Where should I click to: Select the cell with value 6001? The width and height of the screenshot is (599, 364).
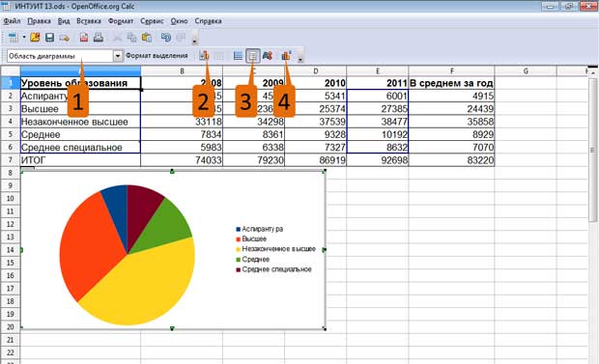tap(378, 96)
